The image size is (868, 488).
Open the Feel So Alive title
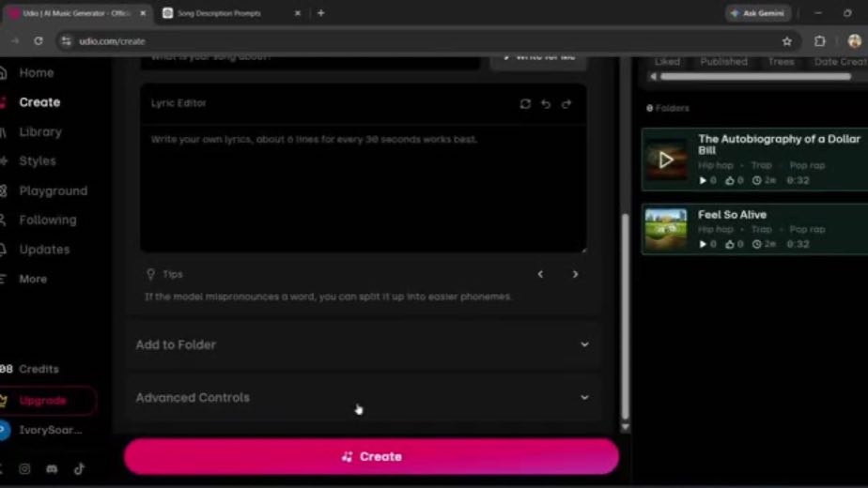point(732,215)
